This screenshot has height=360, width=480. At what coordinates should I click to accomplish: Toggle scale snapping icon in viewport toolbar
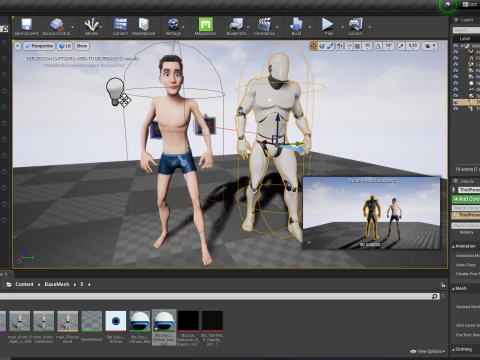401,46
